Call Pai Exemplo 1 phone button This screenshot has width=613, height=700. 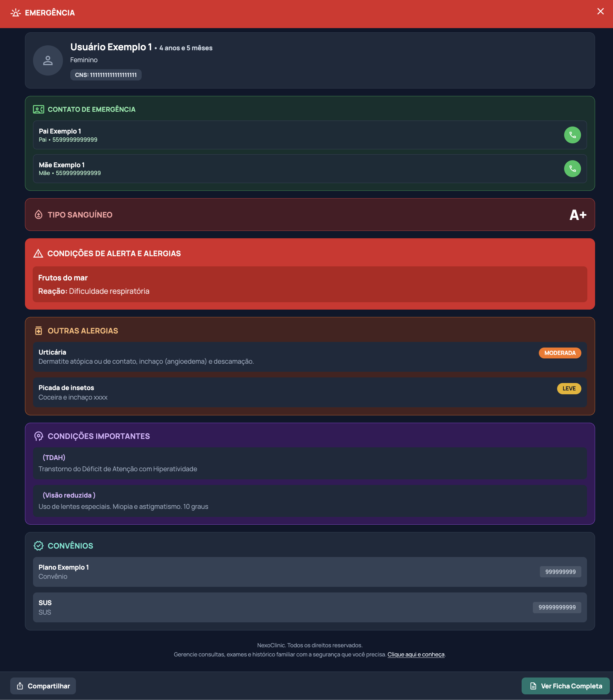pyautogui.click(x=572, y=135)
